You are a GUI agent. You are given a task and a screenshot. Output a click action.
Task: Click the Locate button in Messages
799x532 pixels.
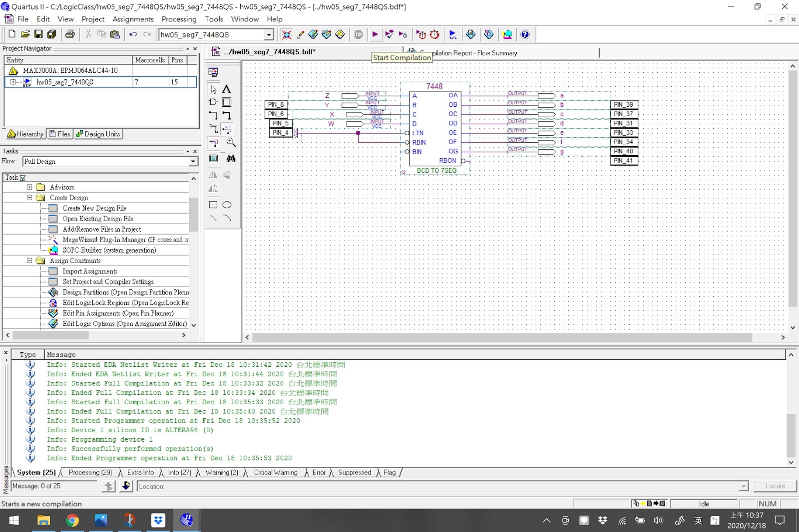click(x=775, y=486)
